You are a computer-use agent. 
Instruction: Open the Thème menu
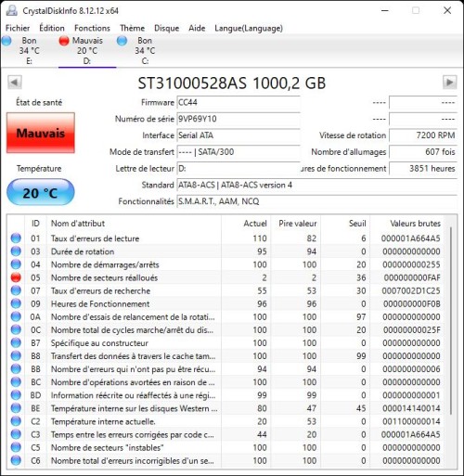(133, 28)
